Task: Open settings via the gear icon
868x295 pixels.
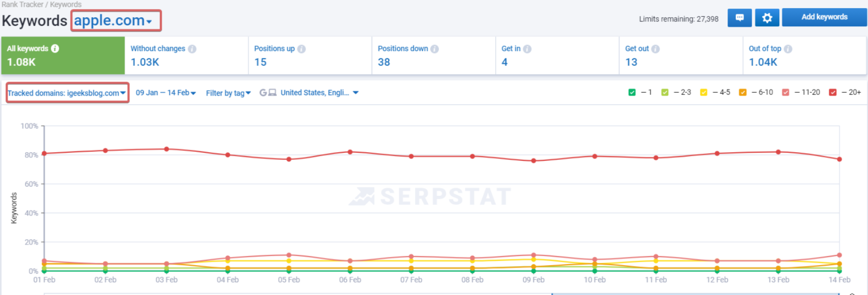Action: coord(767,18)
